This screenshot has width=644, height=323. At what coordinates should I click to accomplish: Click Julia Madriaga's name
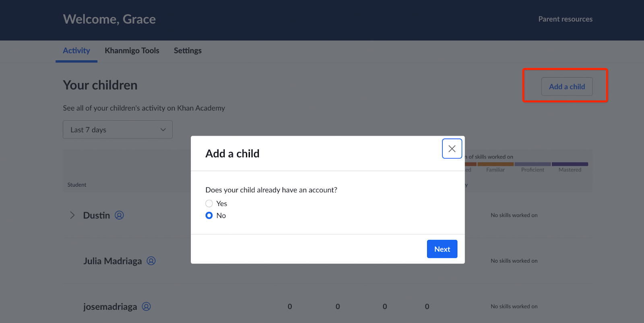click(112, 261)
